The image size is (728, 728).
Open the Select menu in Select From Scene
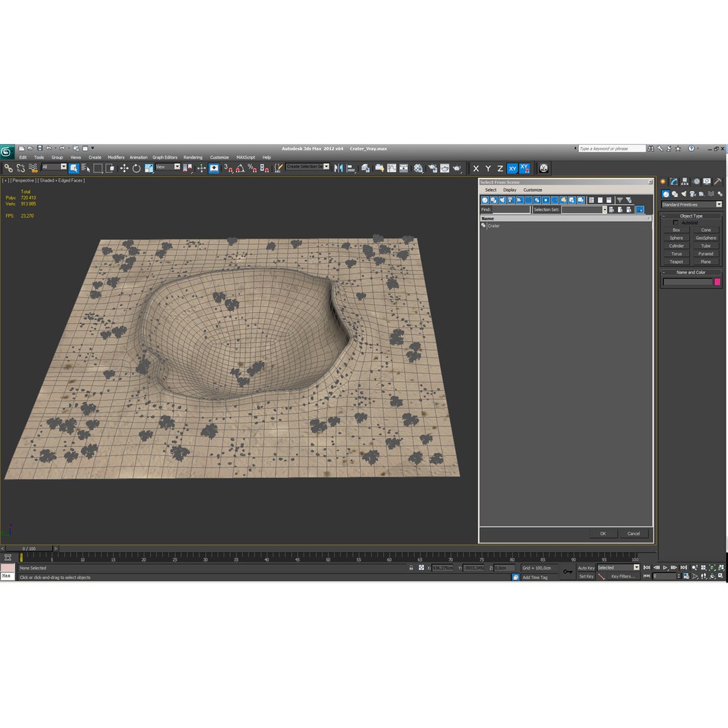pyautogui.click(x=491, y=190)
